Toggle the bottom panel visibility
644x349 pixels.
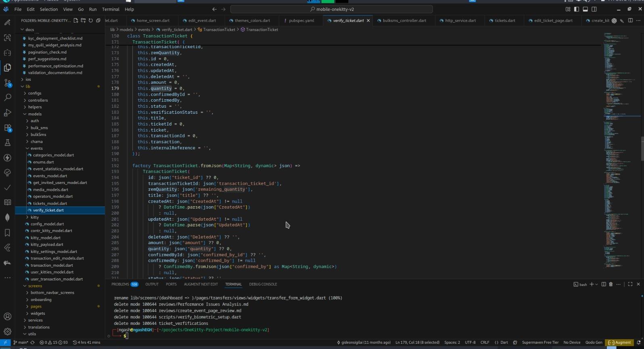[585, 9]
